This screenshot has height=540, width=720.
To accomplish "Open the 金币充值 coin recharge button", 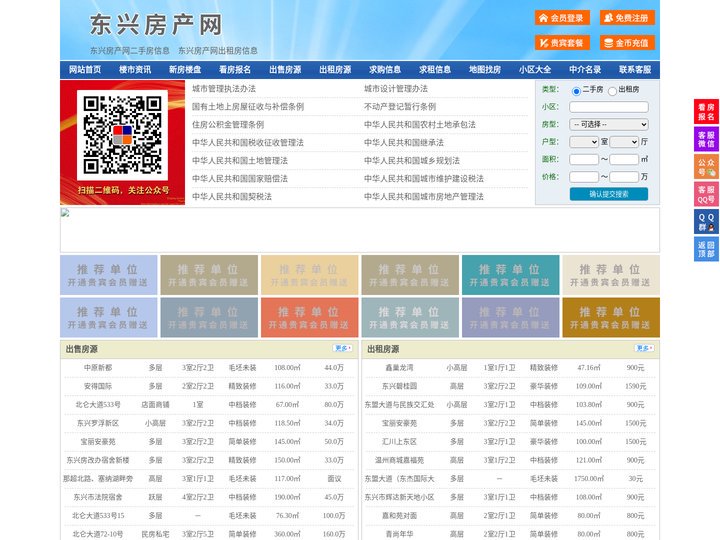I will pyautogui.click(x=627, y=43).
